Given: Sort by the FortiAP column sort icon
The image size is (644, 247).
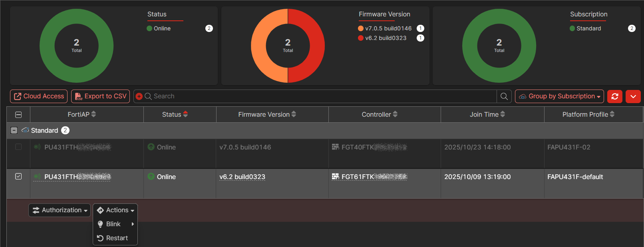Looking at the screenshot, I should (x=93, y=114).
